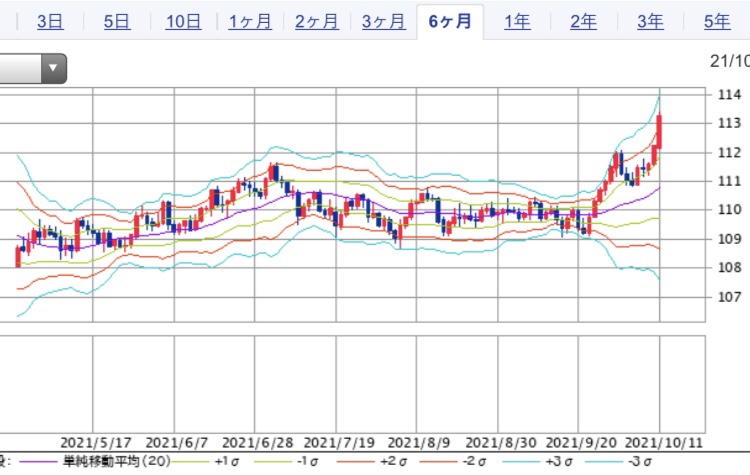Select the 3年 period tab
Screen dimensions: 750x475
click(x=650, y=22)
